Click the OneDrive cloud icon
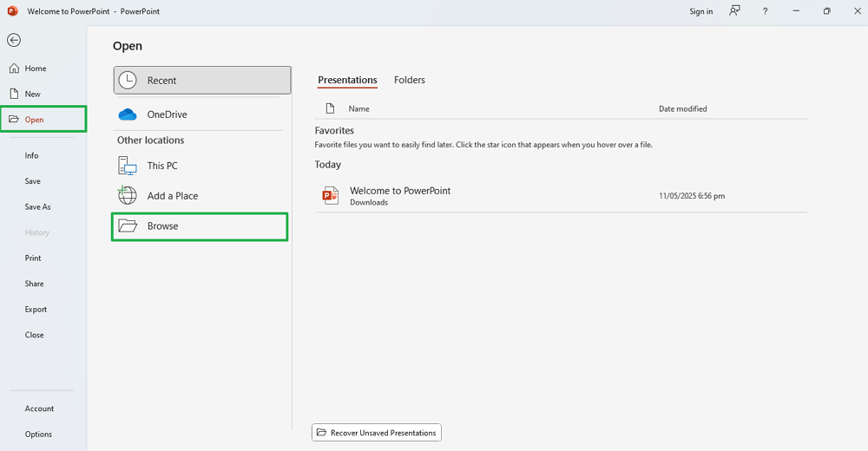 (128, 114)
